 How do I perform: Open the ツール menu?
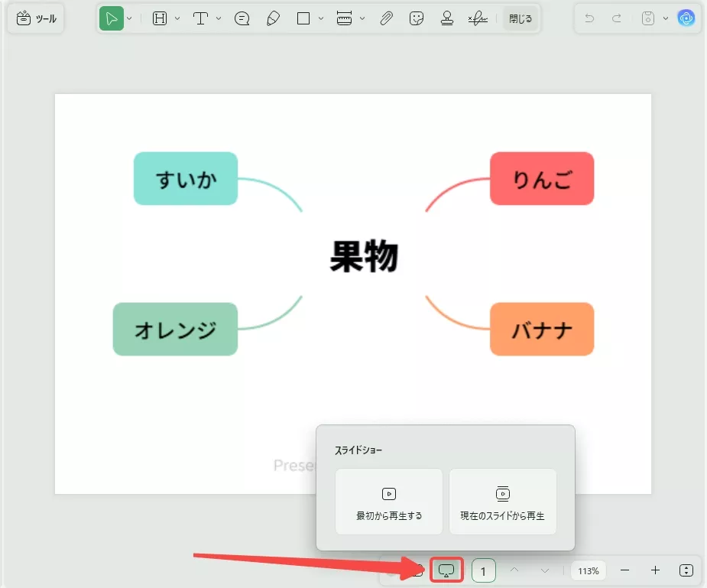pos(35,18)
